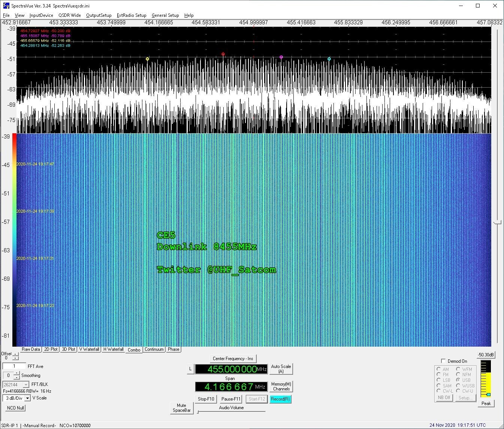Screen dimensions: 504x429
Task: Click the Audio Volume slider track
Action: pos(231,412)
